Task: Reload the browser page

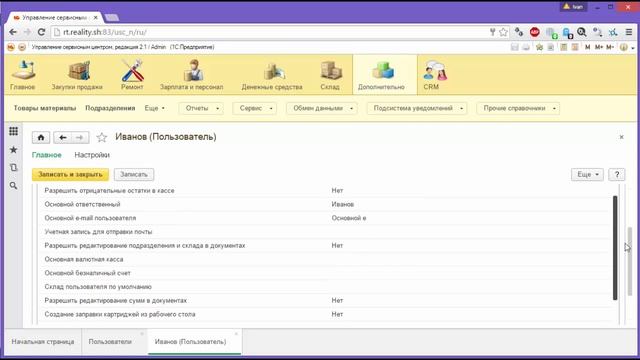Action: pyautogui.click(x=41, y=32)
